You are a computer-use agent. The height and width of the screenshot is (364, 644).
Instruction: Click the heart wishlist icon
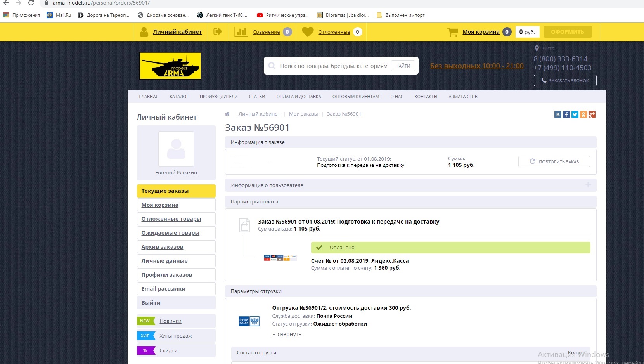308,32
